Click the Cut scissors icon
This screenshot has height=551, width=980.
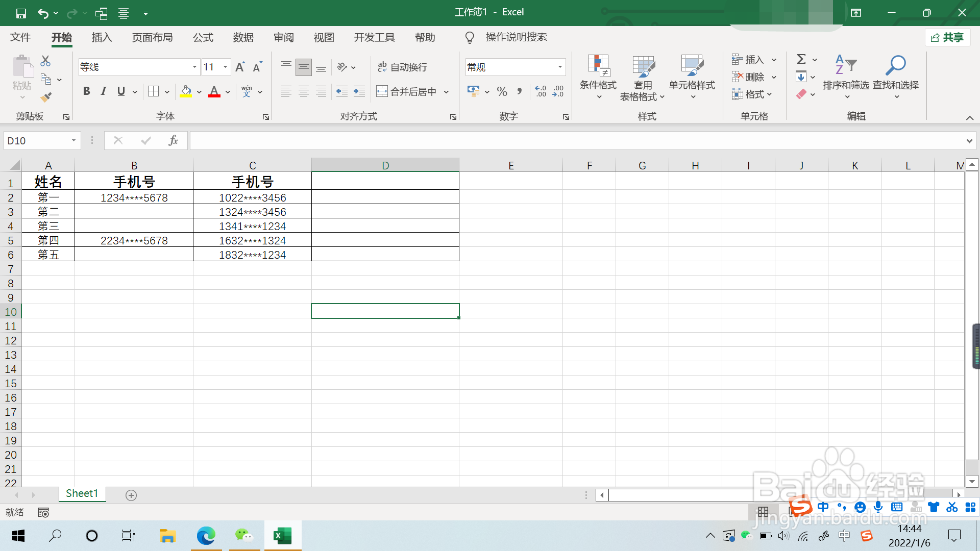[x=45, y=61]
